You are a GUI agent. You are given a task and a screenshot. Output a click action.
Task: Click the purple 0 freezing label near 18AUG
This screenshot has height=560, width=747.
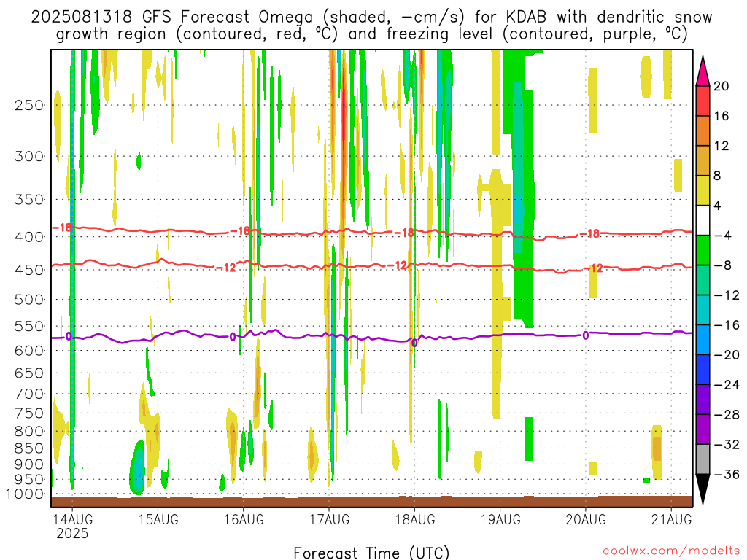pos(414,343)
